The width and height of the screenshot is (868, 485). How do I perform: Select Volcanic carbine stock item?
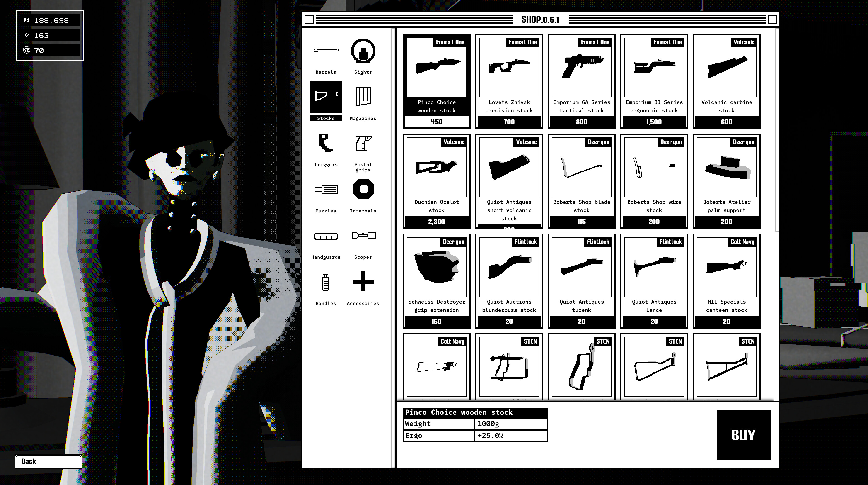[726, 81]
